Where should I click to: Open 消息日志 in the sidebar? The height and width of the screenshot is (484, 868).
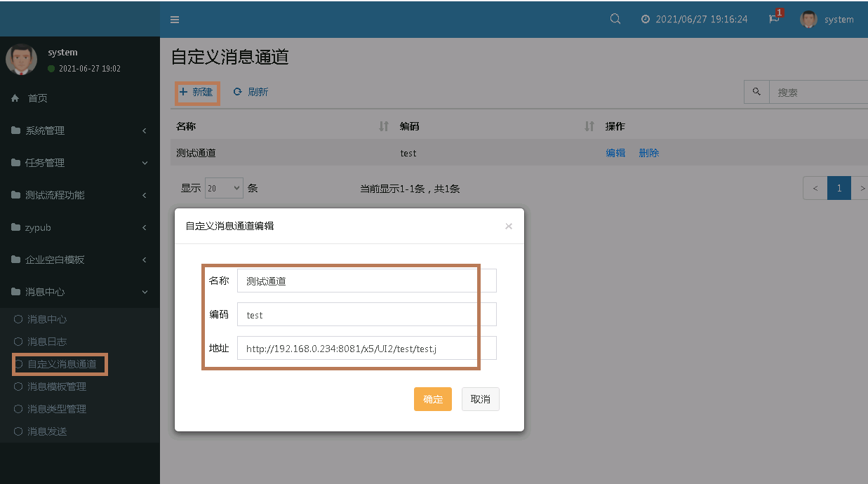47,342
